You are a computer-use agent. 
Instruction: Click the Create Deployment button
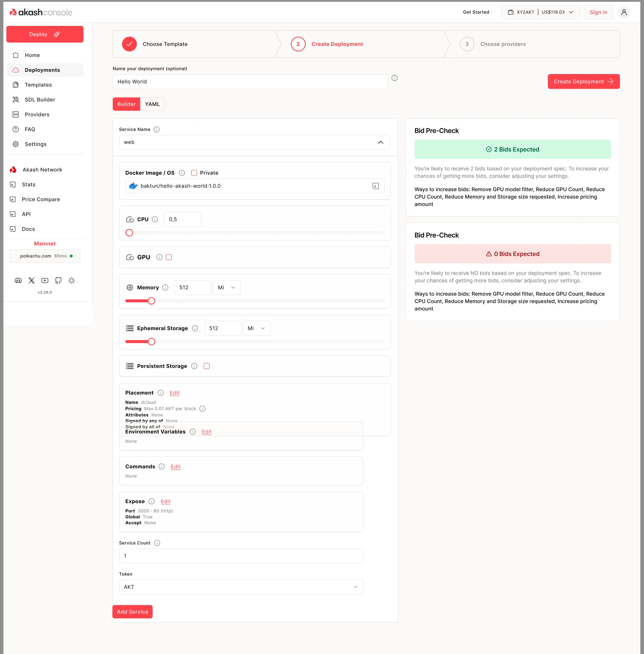point(583,81)
